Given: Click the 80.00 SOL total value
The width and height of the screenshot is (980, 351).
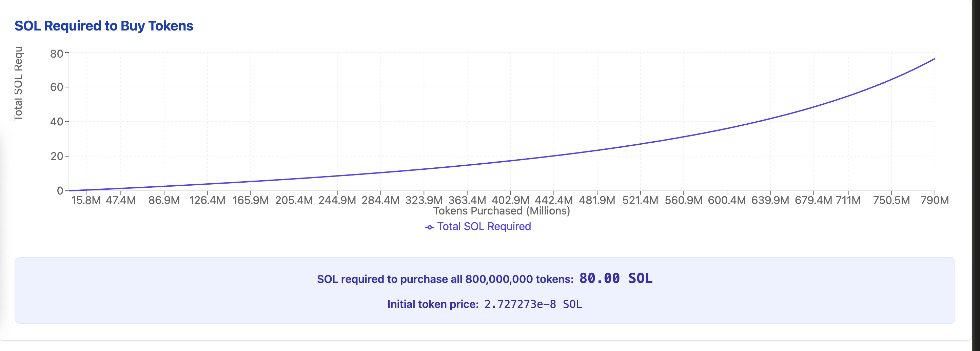Looking at the screenshot, I should 615,278.
